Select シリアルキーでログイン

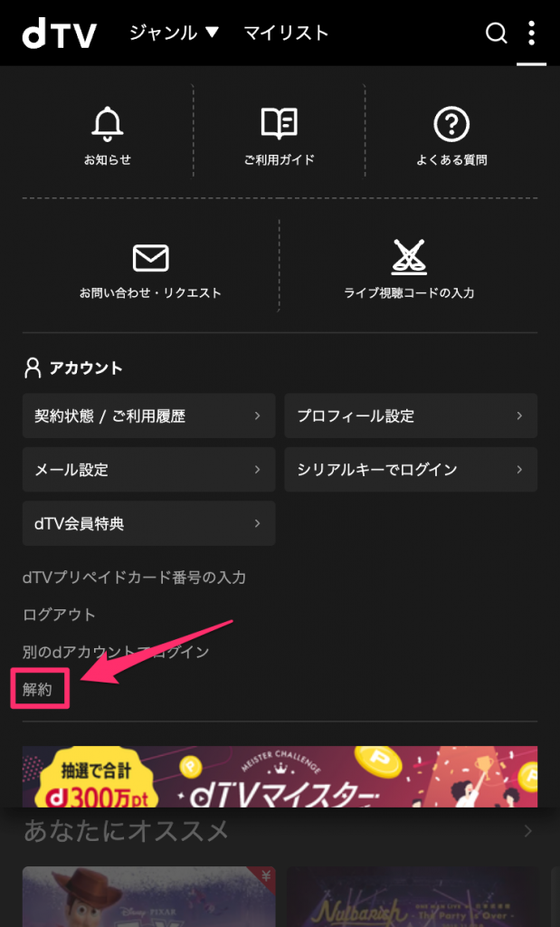pos(411,470)
